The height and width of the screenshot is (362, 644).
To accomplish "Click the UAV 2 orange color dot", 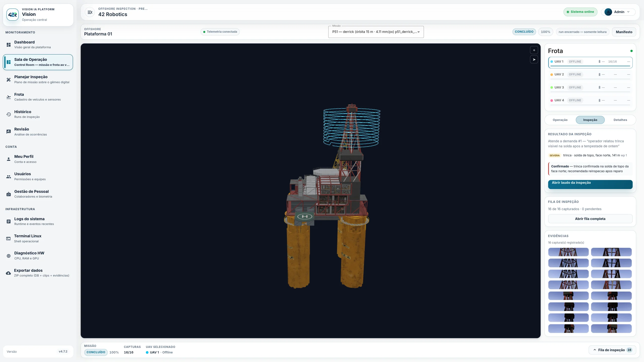I will point(552,75).
